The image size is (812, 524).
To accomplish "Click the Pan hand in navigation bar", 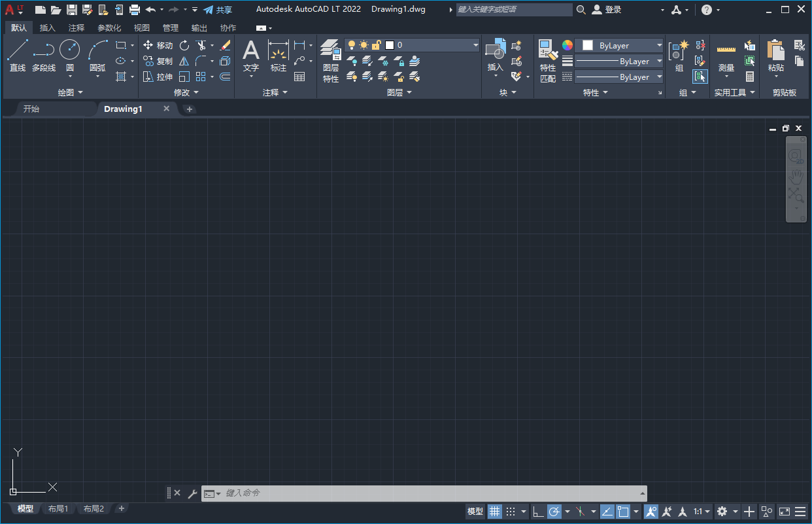I will click(796, 175).
